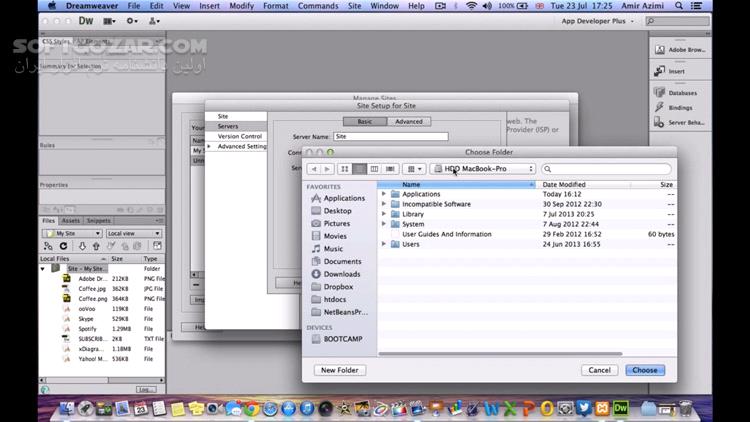
Task: Select Pictures in Favorites sidebar
Action: [331, 223]
